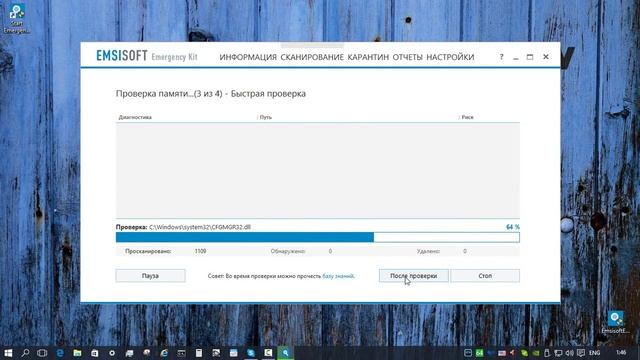Click the Обнаружено label
Viewport: 640px width, 360px height.
pyautogui.click(x=288, y=251)
